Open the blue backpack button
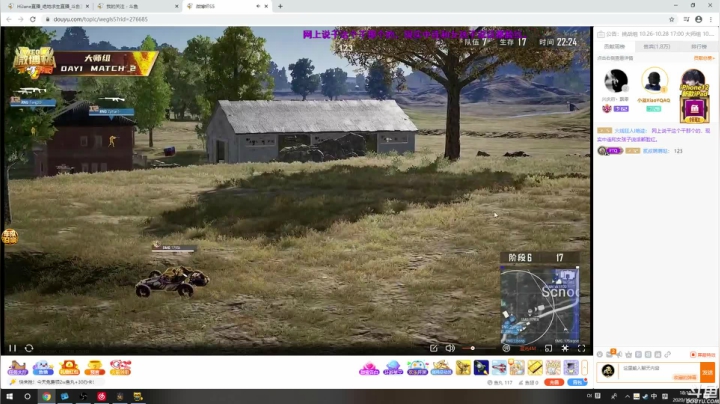Viewport: 720px width, 404px height. pos(577,382)
